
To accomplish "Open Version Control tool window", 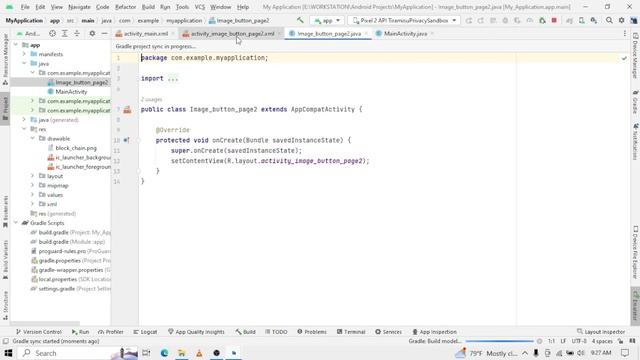I will [x=38, y=332].
